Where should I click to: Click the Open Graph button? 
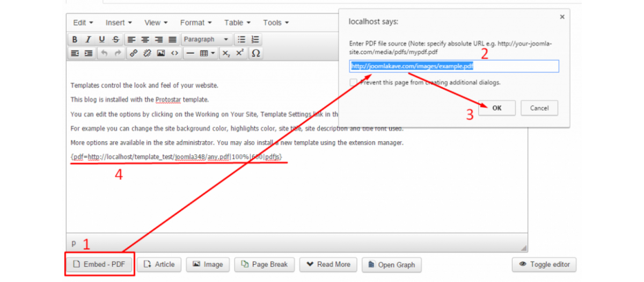[x=391, y=265]
